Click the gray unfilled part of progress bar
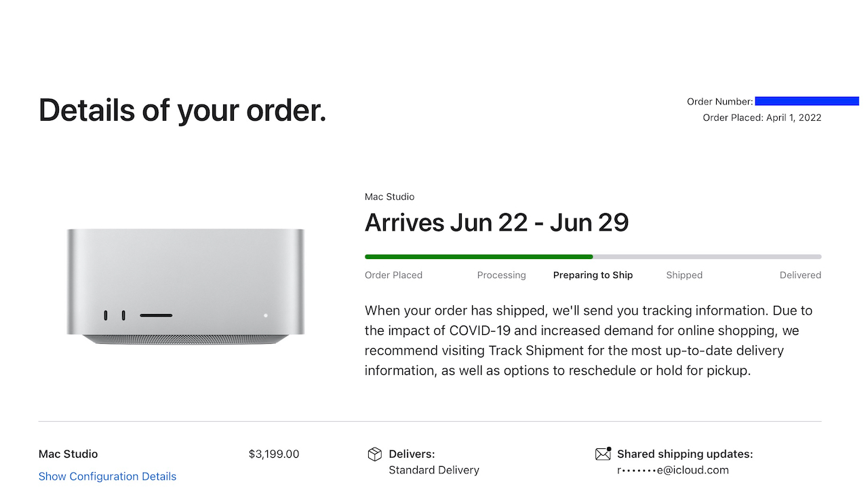The image size is (868, 487). 707,257
